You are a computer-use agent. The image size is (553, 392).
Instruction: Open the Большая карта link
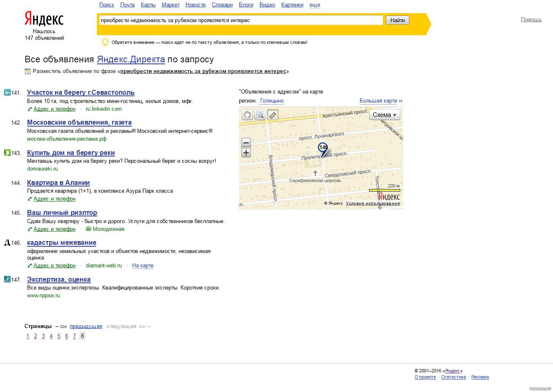(378, 101)
